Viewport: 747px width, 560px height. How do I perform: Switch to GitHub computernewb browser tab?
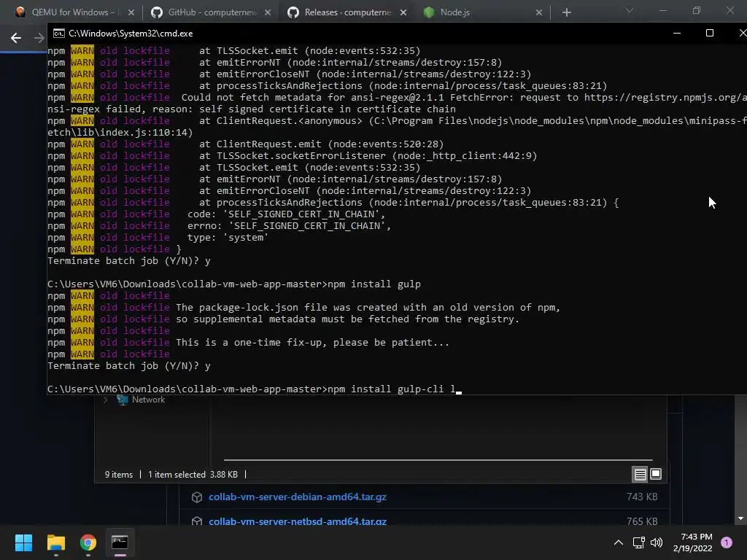[211, 12]
